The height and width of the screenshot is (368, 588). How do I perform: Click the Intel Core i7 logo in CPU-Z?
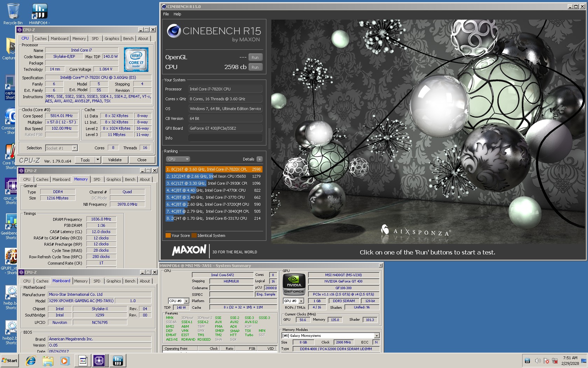[136, 60]
